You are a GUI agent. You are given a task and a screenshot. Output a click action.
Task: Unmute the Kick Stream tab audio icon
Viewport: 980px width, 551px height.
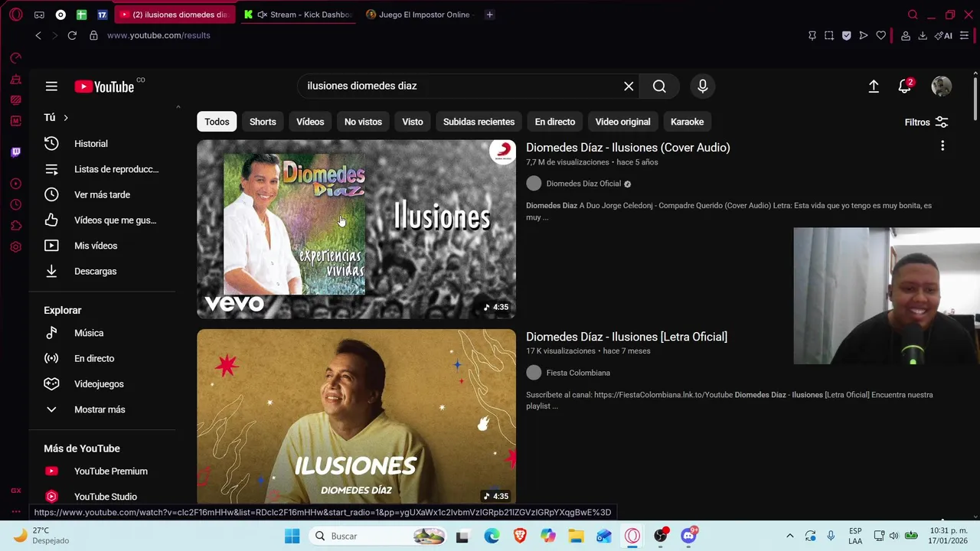pyautogui.click(x=263, y=15)
